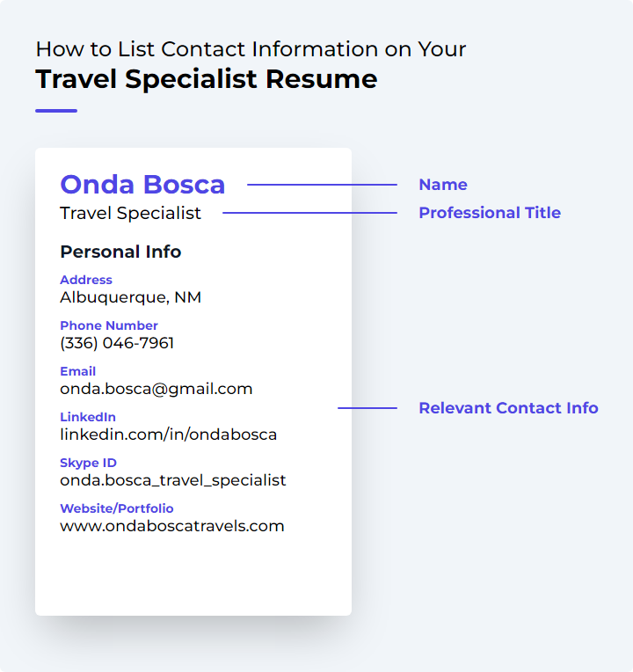
Task: Select the phone number (336) 046-7961
Action: point(117,343)
